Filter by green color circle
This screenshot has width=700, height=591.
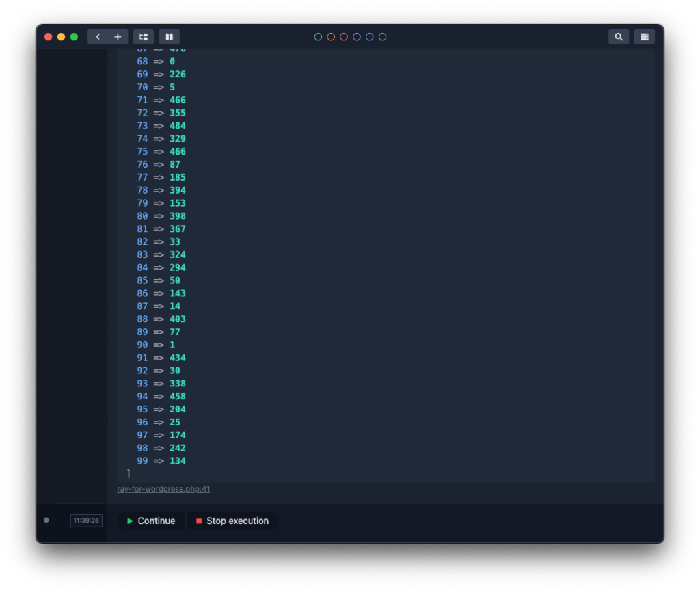(318, 37)
